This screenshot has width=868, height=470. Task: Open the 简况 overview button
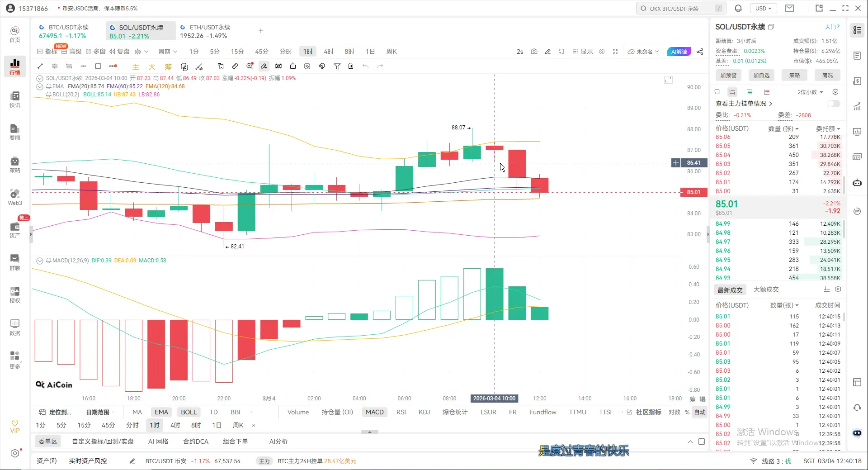(x=827, y=76)
